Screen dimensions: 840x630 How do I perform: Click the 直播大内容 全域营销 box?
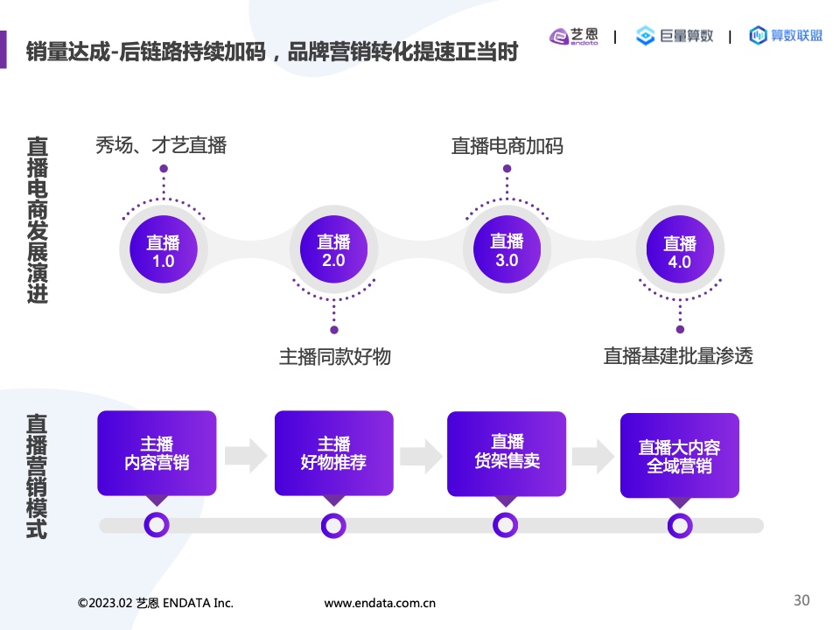click(680, 455)
